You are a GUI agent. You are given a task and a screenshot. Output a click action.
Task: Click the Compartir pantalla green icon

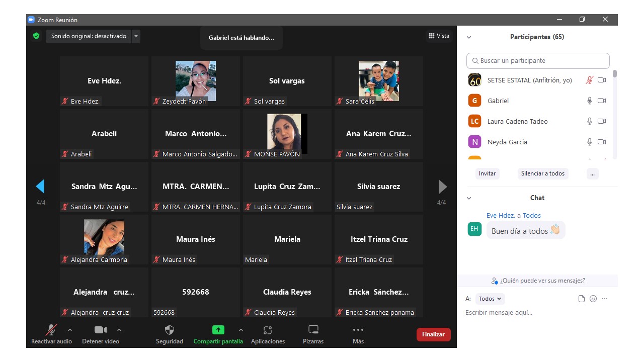(218, 330)
